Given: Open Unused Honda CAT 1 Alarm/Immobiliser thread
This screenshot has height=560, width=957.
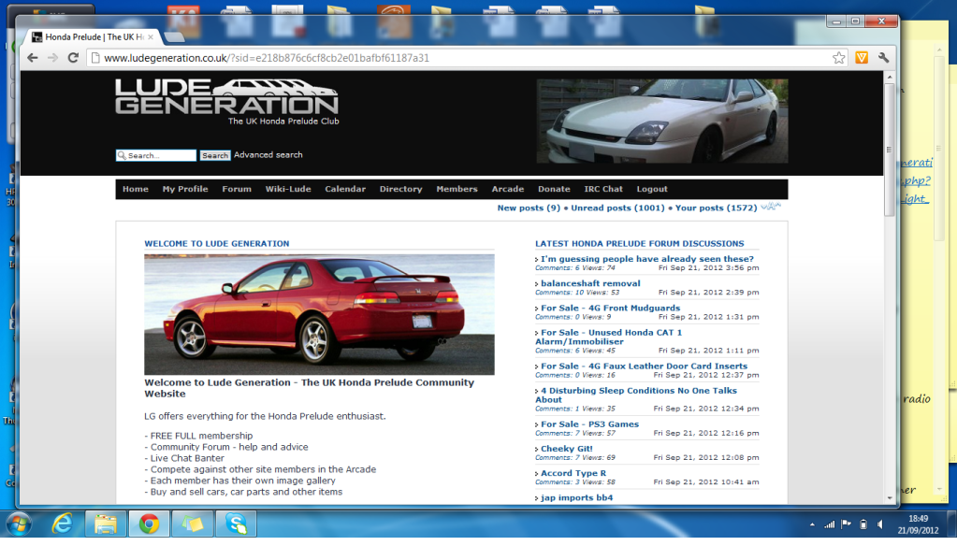Looking at the screenshot, I should (x=608, y=337).
